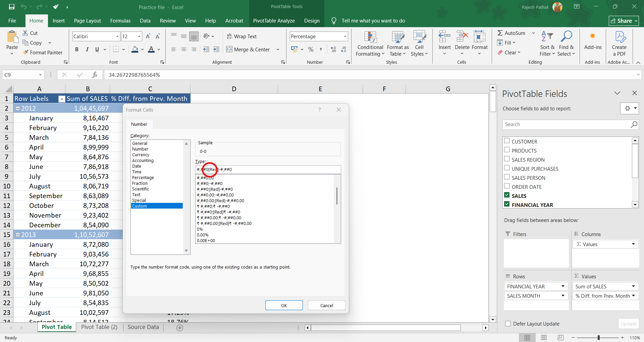Screen dimensions: 644x342
Task: Click the zoom slider handle in status bar
Action: (x=598, y=338)
